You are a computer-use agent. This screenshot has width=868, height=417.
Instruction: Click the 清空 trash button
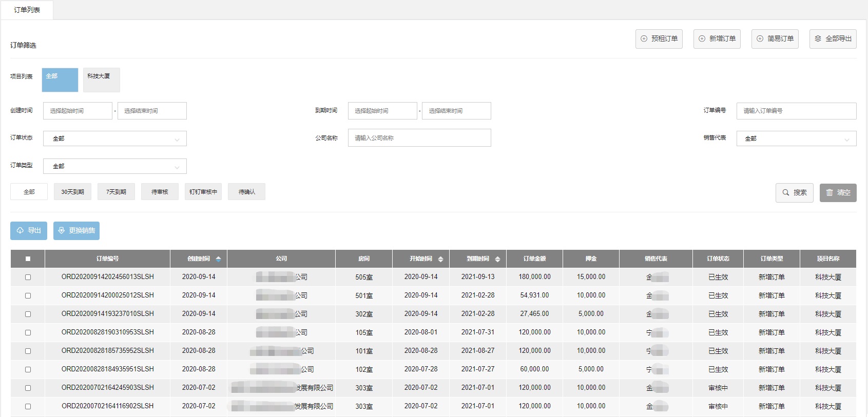(x=838, y=193)
